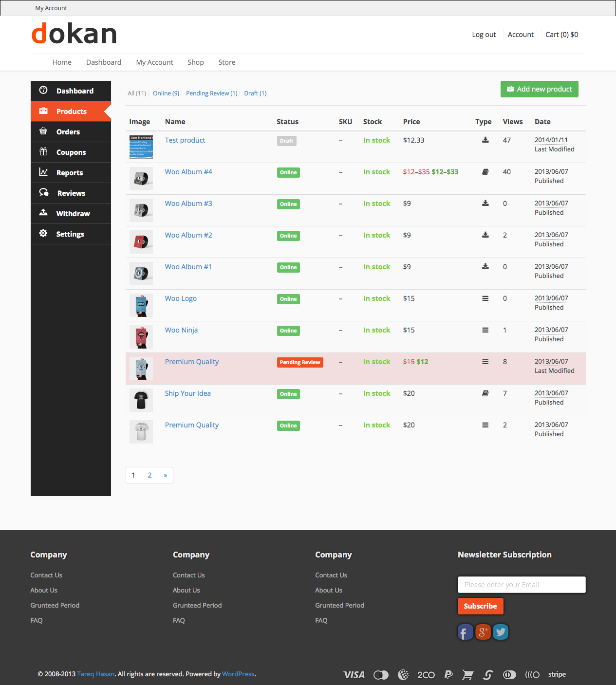Click the dokan logo
This screenshot has height=685, width=616.
tap(74, 34)
